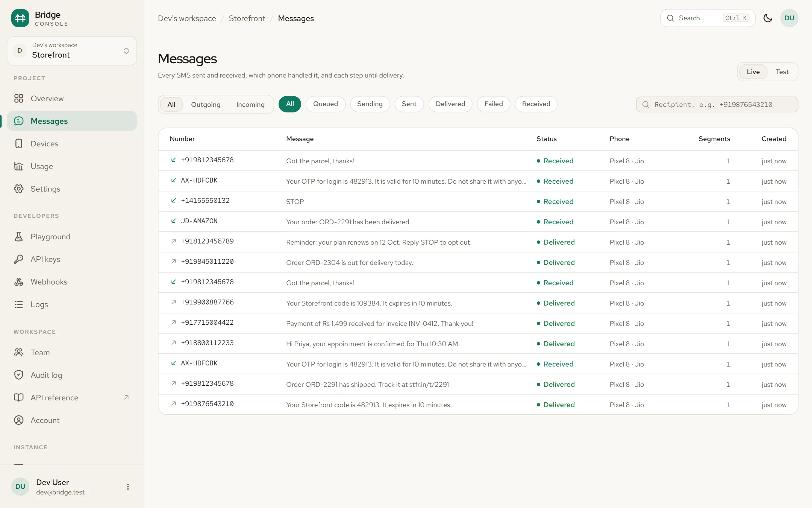Click the Bridge Console logo icon
Screen dimensions: 812x508
[x=20, y=18]
